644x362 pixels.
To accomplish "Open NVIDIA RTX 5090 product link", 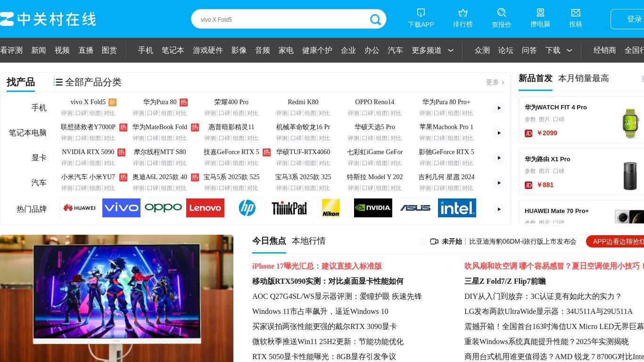I will pos(88,152).
